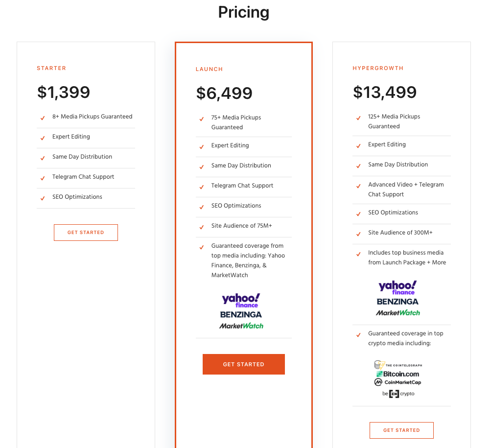The width and height of the screenshot is (491, 448).
Task: Toggle the checkmark beside Expert Editing in Starter
Action: pyautogui.click(x=43, y=138)
